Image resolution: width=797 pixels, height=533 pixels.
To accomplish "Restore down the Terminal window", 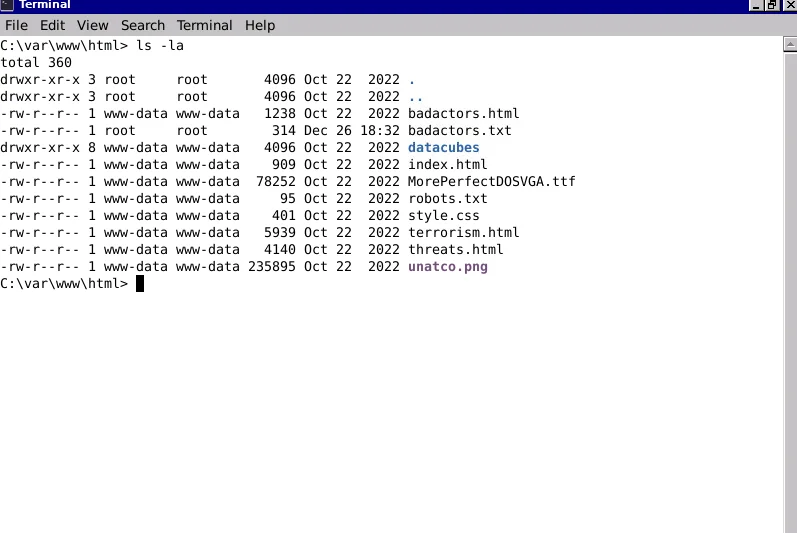I will pyautogui.click(x=773, y=5).
